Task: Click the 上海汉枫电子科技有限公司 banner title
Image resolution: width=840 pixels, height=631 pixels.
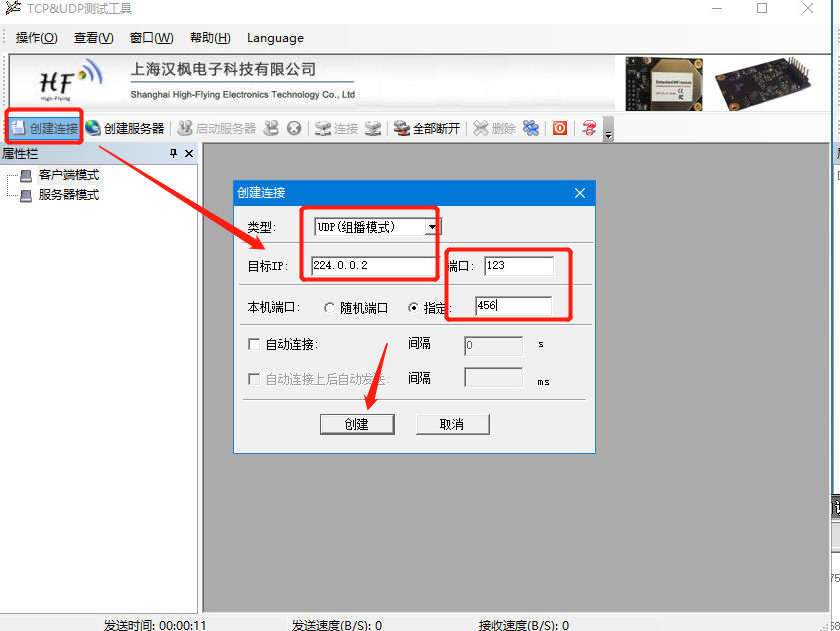Action: click(x=223, y=69)
